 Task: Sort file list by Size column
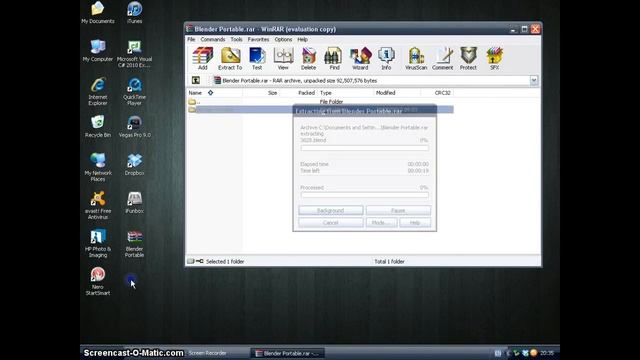coord(261,93)
